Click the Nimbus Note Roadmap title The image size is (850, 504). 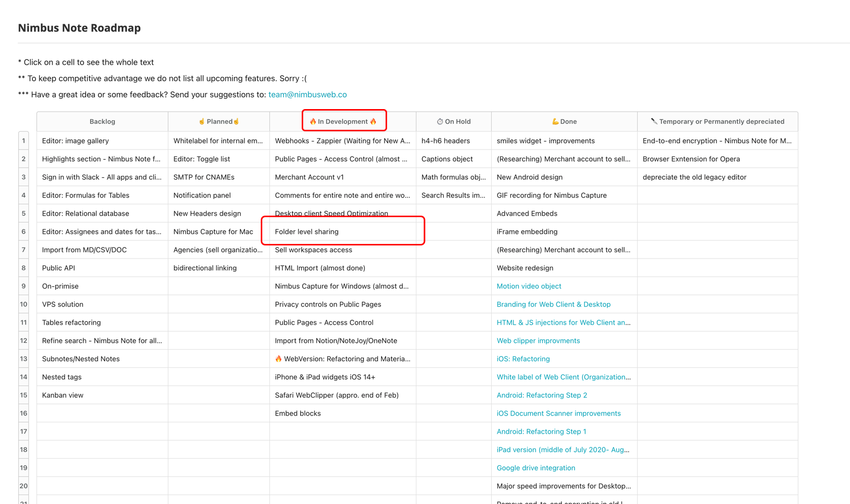coord(79,28)
